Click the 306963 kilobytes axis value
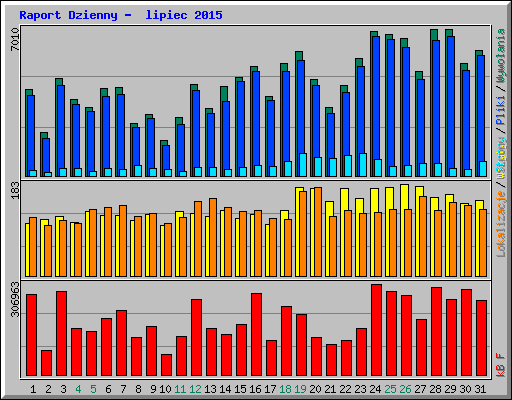 tap(15, 299)
